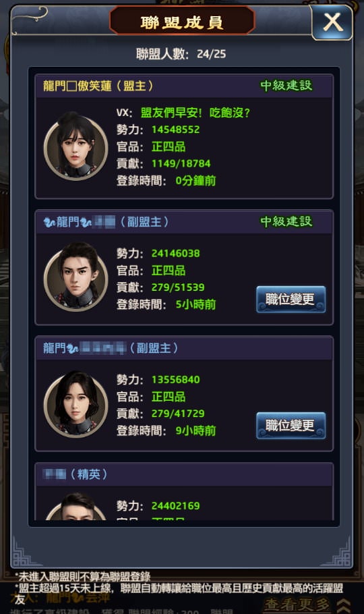
Task: Tap the second vice-leader's female avatar portrait
Action: tap(76, 403)
